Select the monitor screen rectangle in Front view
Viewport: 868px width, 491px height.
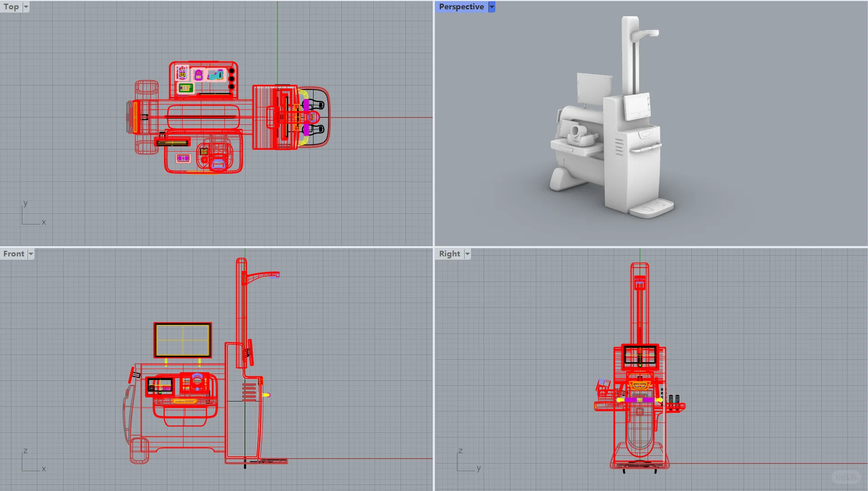(183, 341)
